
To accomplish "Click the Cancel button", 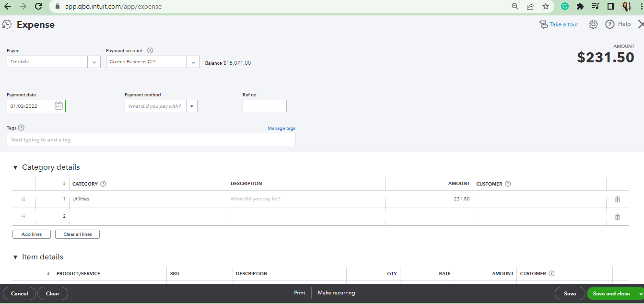I will [x=19, y=293].
